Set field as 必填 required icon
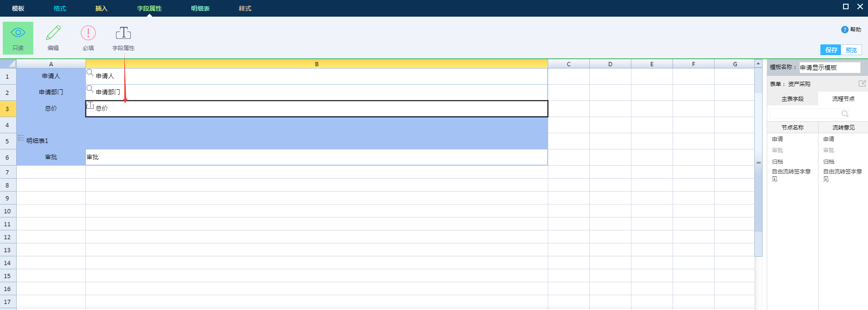Viewport: 868px width, 310px height. [x=88, y=33]
